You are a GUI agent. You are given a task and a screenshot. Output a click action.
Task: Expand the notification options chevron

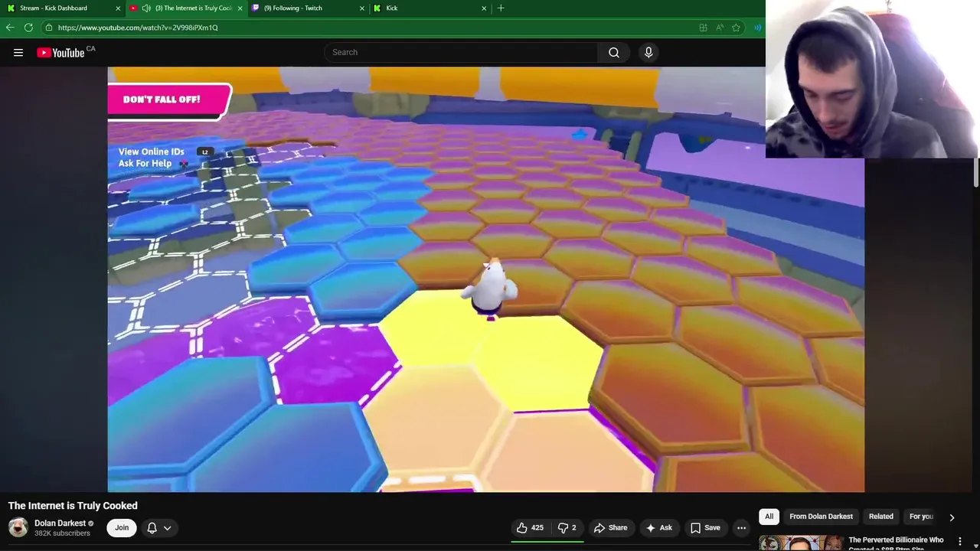tap(167, 527)
